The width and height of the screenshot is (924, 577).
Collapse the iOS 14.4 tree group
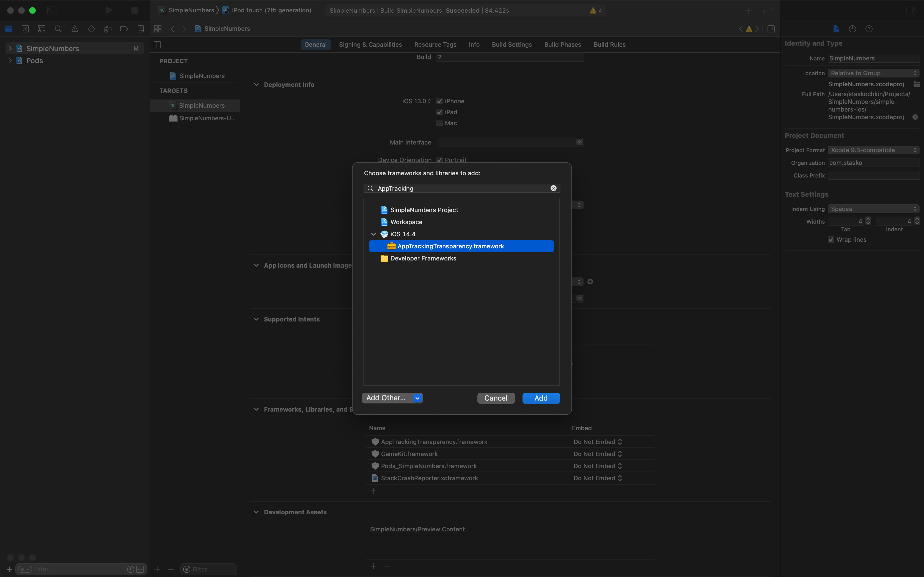pos(373,234)
